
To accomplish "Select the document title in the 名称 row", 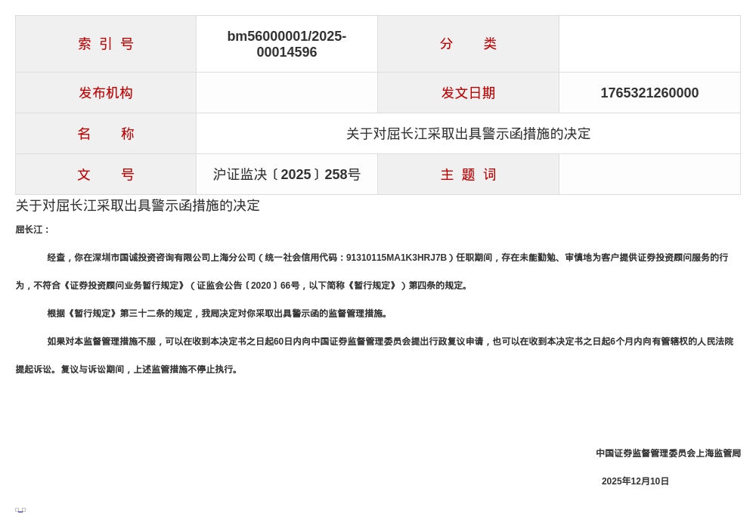I will (x=468, y=133).
